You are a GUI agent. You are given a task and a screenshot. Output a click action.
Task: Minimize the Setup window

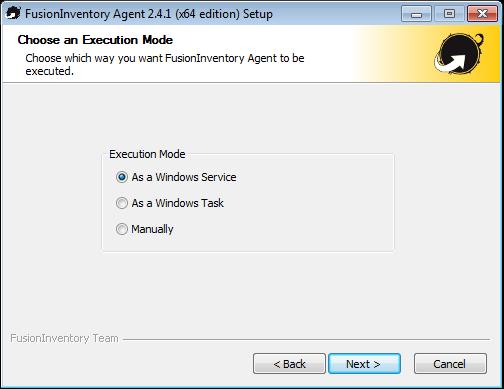tap(416, 14)
